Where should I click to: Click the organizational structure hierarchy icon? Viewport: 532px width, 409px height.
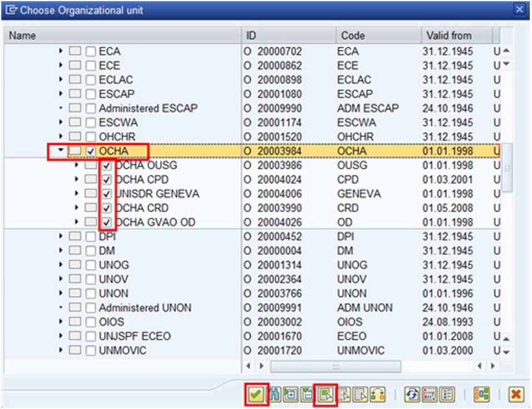pos(481,395)
